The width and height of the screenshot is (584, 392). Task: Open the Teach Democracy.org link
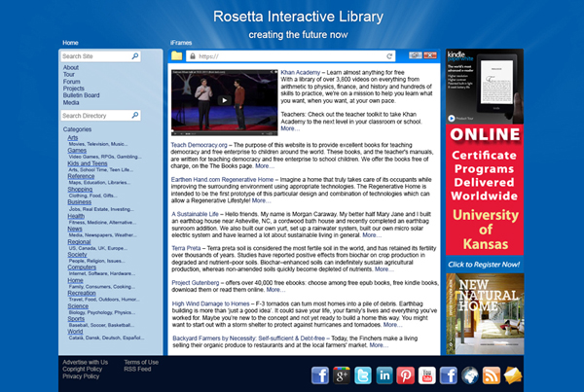(x=199, y=145)
